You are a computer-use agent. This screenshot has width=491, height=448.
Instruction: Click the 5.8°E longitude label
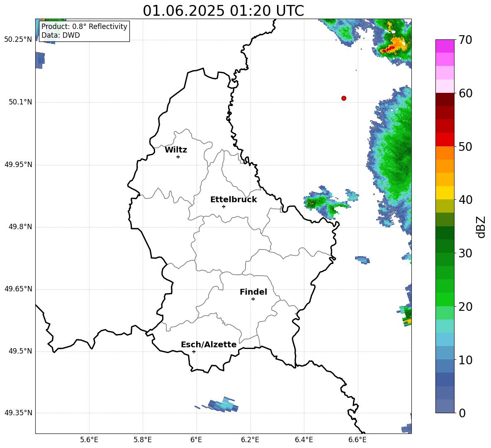pos(143,440)
